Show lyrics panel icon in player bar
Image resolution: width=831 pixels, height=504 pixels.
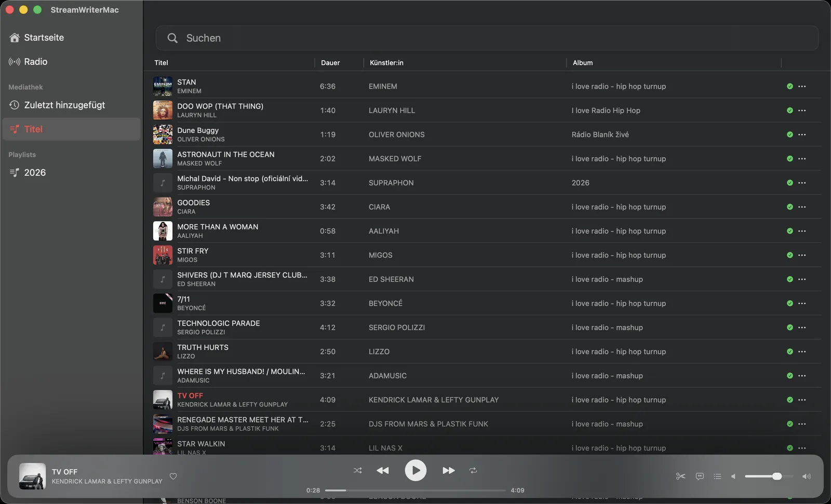[700, 476]
